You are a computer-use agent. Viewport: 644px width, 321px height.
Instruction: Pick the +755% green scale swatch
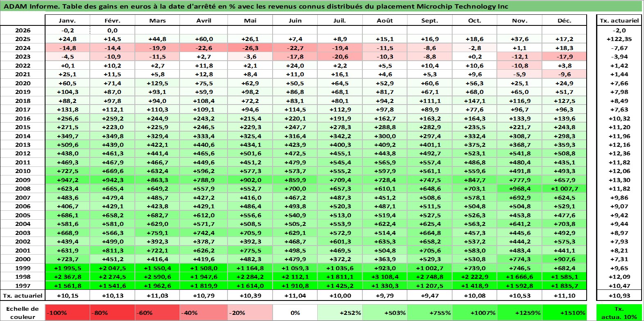point(430,312)
